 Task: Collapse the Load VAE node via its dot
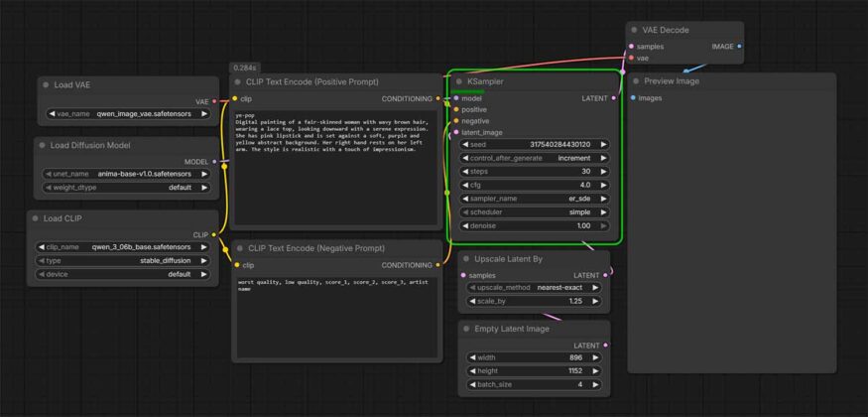[46, 85]
